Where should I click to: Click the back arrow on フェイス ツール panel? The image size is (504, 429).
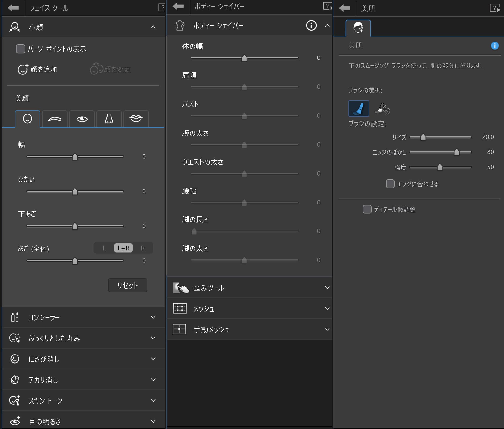13,8
